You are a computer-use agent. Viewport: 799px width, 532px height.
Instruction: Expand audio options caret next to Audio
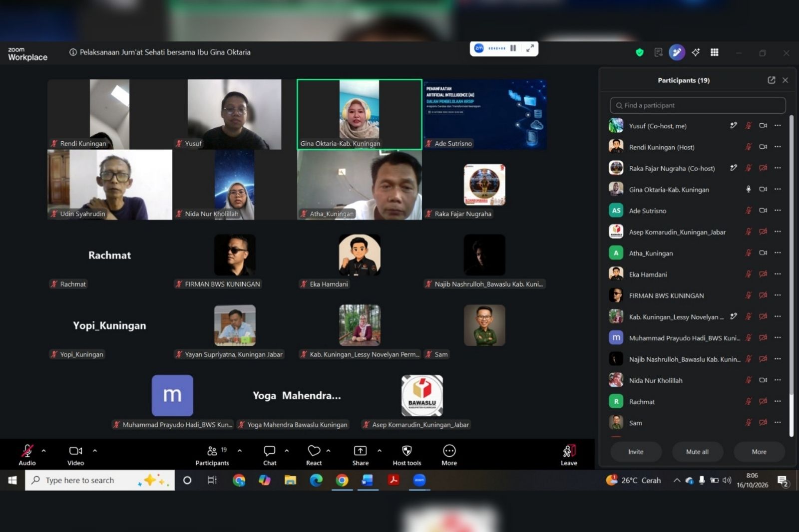[x=44, y=451]
